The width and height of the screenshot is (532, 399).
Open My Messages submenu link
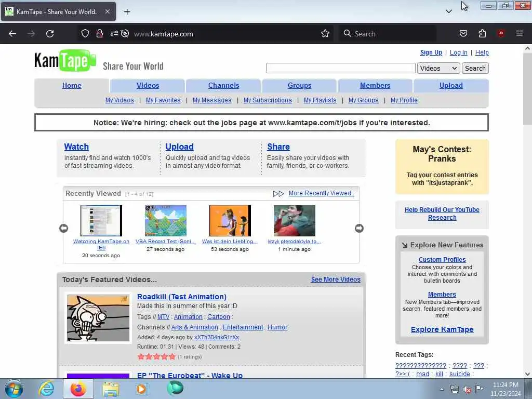[212, 100]
